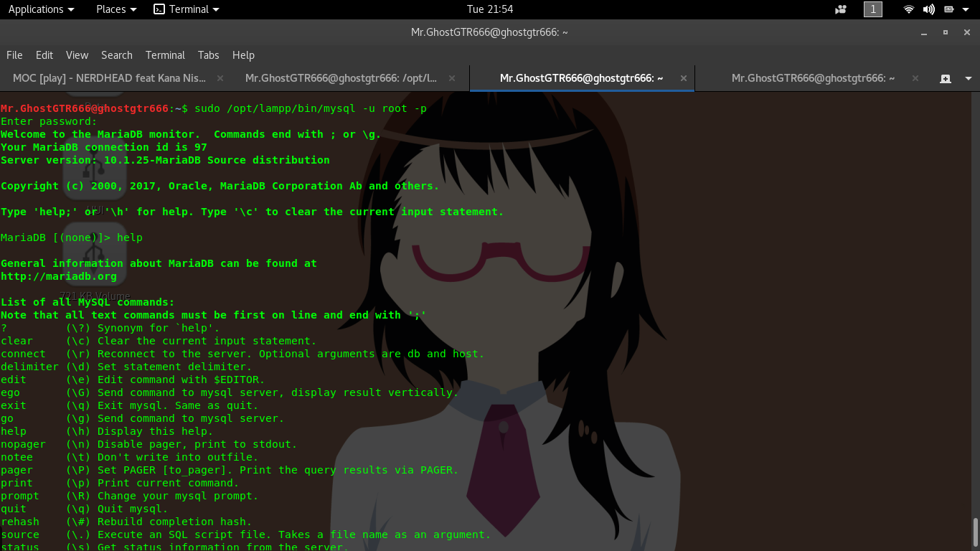
Task: Click the volume speaker icon
Action: click(928, 9)
